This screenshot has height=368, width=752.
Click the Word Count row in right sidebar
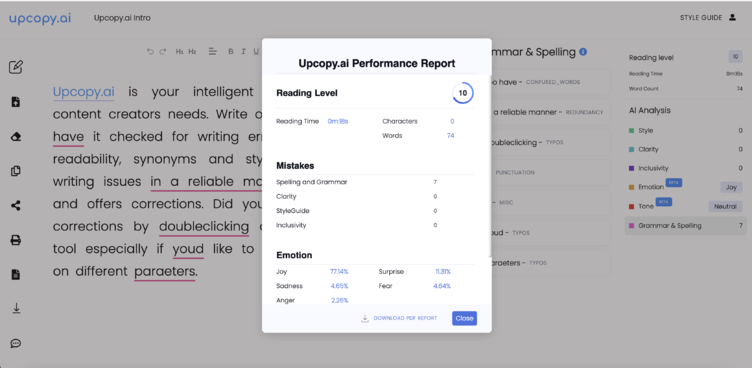[x=685, y=89]
